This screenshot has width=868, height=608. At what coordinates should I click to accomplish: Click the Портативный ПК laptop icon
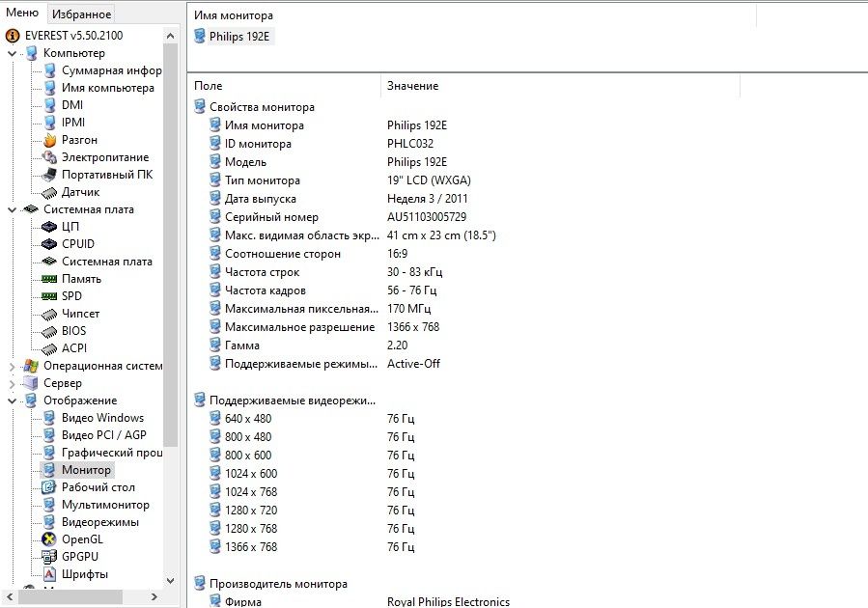50,175
